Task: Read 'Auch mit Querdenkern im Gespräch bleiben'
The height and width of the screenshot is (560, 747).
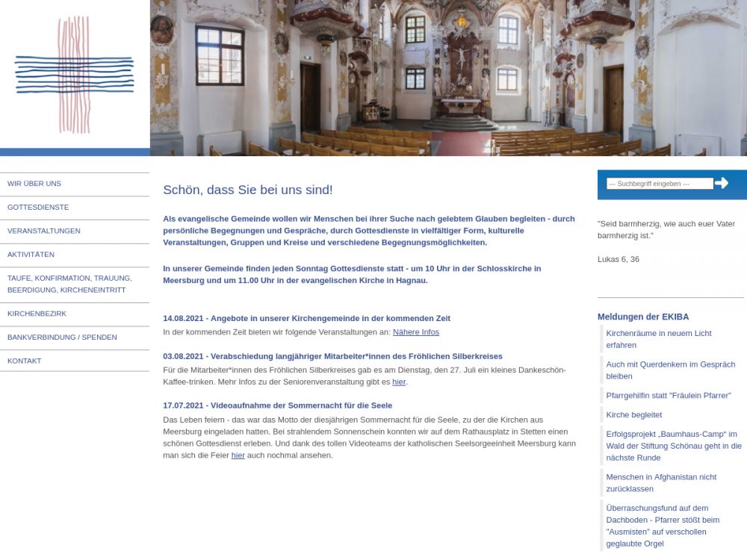Action: (670, 370)
